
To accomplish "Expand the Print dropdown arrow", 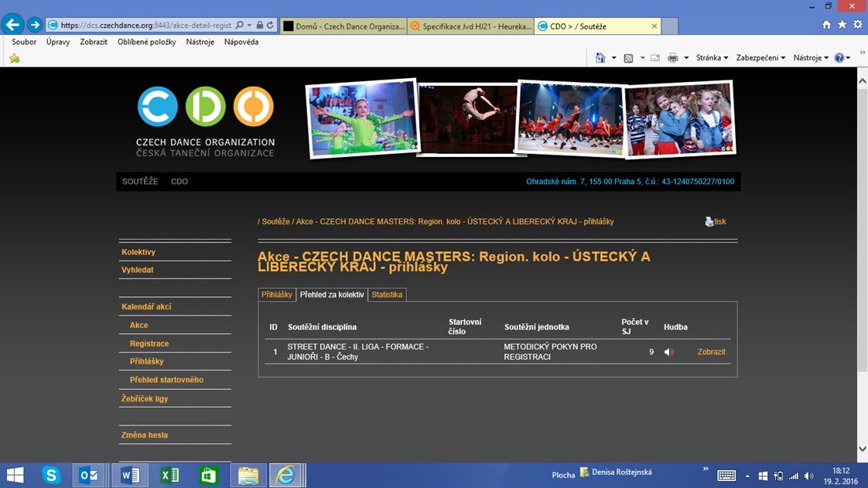I will click(x=686, y=58).
